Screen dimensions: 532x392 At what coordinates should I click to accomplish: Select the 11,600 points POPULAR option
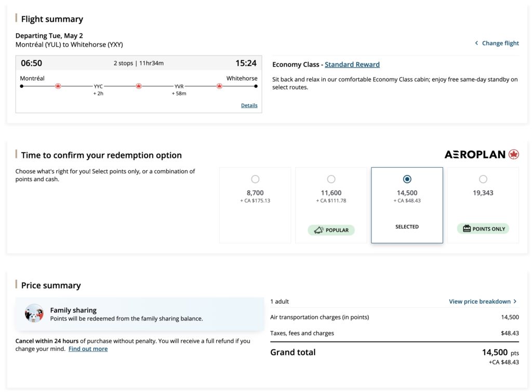click(331, 179)
